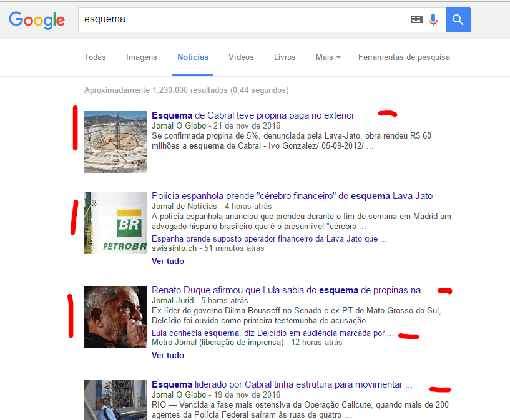Click 'Jornal de Notícias - 4 horas atrás' source
The image size is (510, 420).
point(212,207)
